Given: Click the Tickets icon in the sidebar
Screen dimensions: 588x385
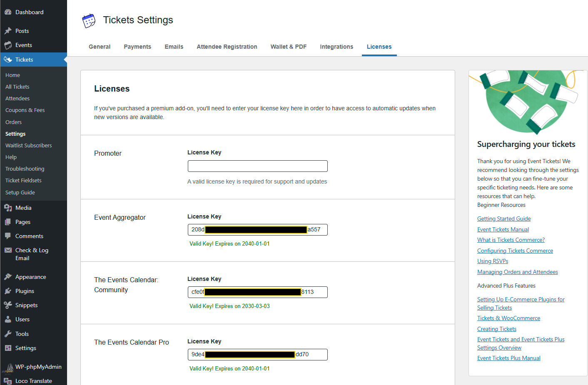Looking at the screenshot, I should pos(9,60).
